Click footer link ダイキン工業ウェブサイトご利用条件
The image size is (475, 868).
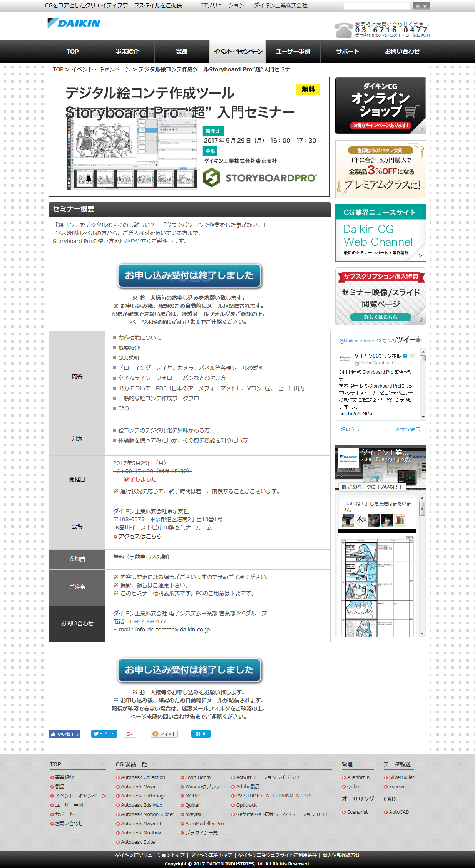click(x=277, y=855)
